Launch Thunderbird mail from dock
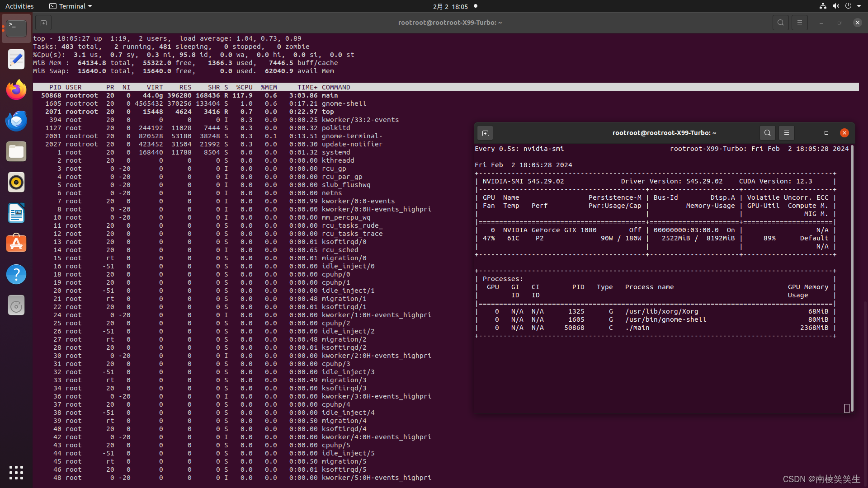This screenshot has height=488, width=868. pos(16,121)
